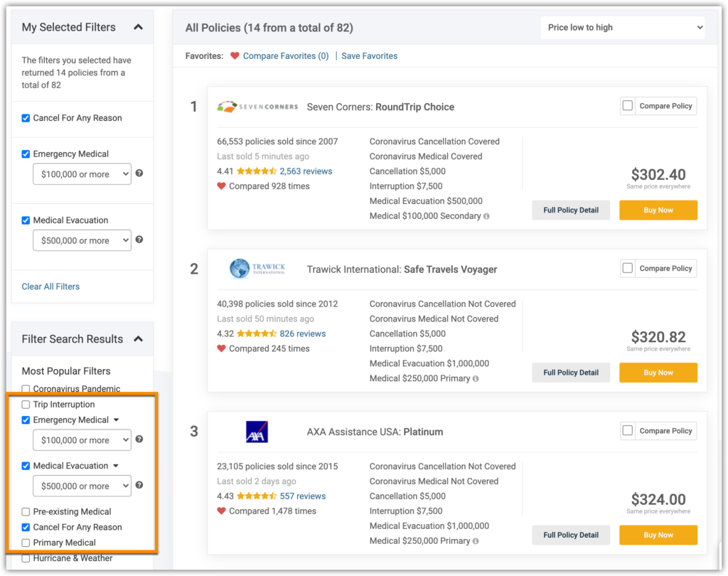Click the star rating for AXA Assistance

point(257,496)
